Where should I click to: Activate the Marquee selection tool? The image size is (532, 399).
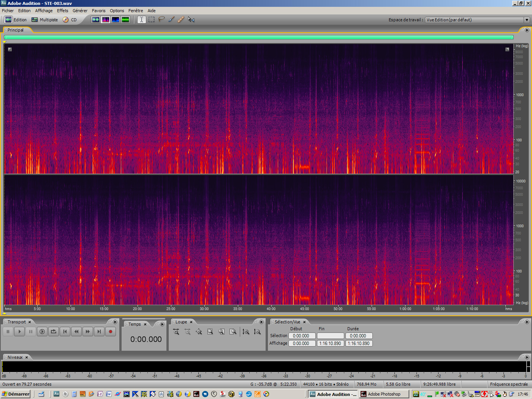click(151, 19)
